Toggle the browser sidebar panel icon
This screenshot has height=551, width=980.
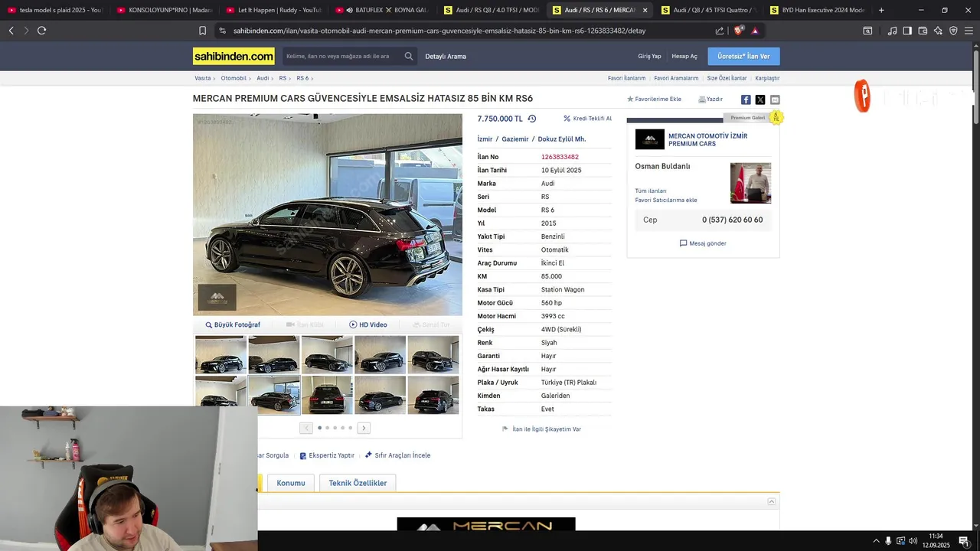[x=907, y=31]
